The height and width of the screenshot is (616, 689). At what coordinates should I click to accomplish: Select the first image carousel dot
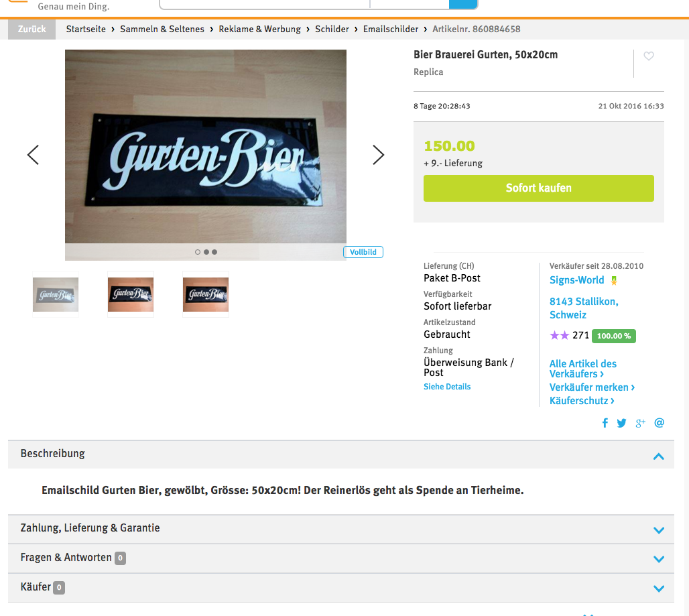click(x=198, y=252)
